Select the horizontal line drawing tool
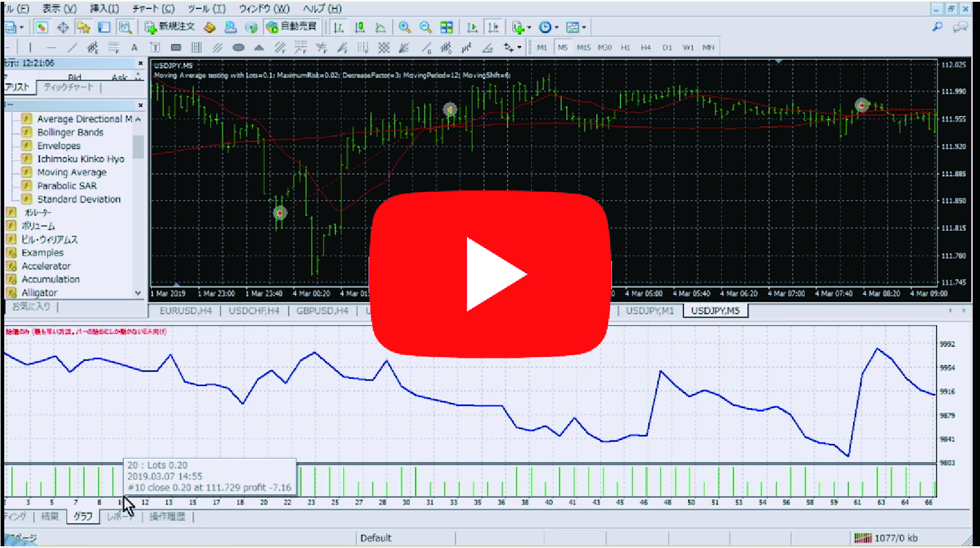Viewport: 980px width, 548px height. [51, 48]
